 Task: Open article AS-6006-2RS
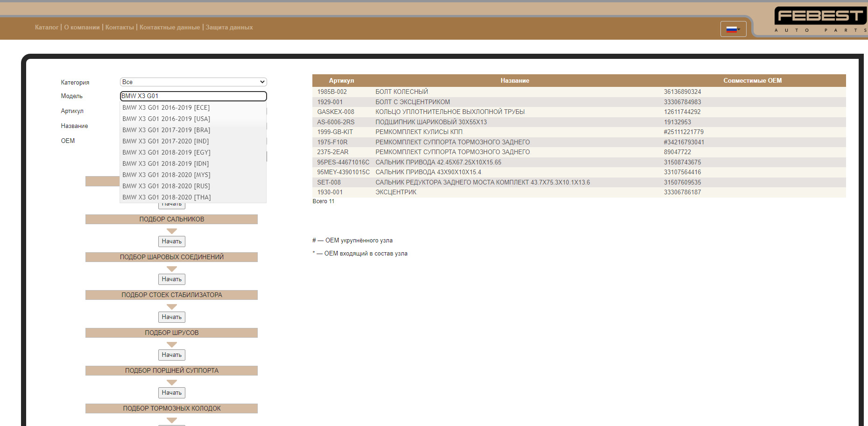336,122
